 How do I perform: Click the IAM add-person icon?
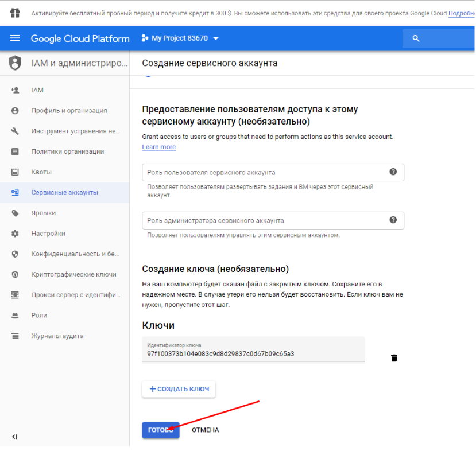15,90
